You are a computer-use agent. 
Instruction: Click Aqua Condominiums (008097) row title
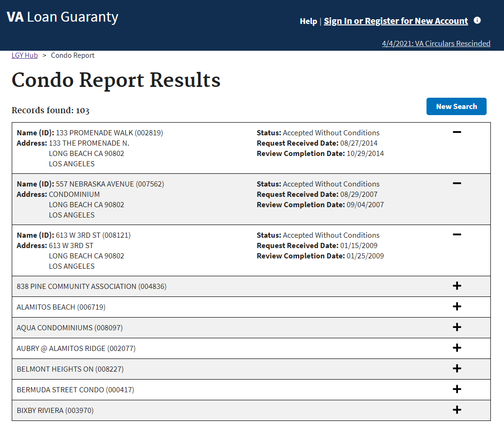click(x=70, y=328)
